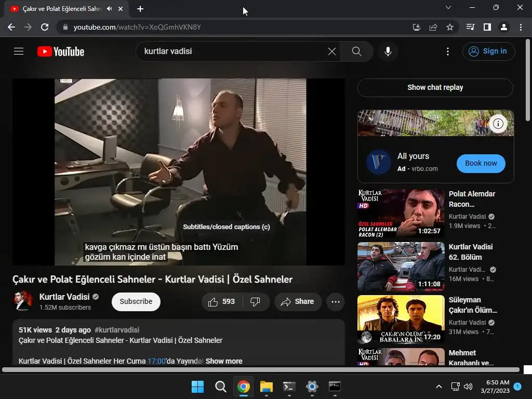Dislike the video with thumbs down
Viewport: 532px width, 399px height.
[x=255, y=302]
